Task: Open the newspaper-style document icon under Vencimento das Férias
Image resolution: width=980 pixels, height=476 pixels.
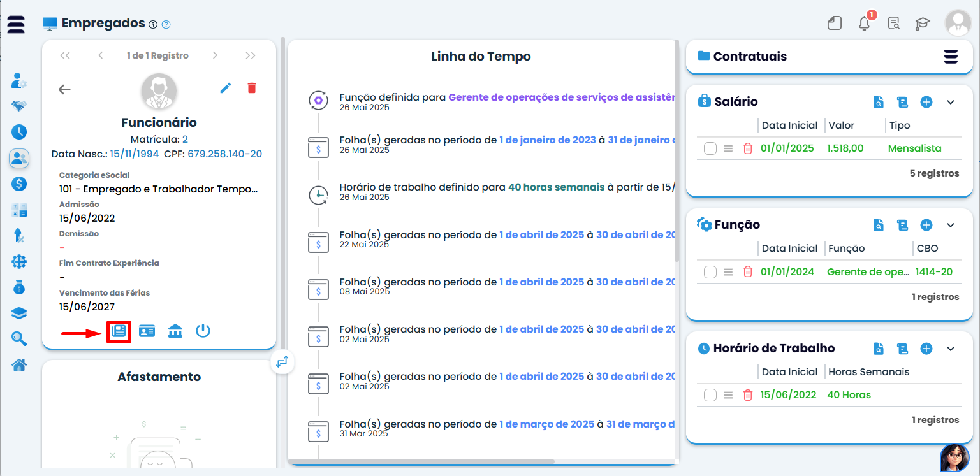Action: coord(119,331)
